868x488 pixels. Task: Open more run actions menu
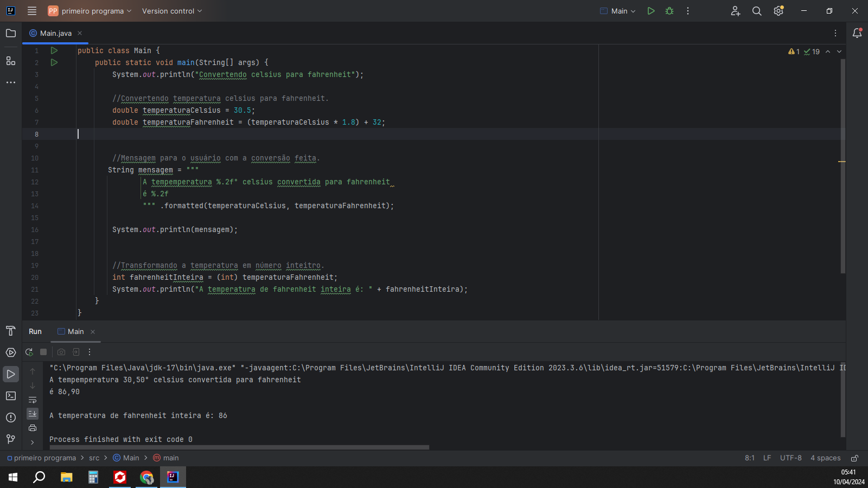(688, 11)
